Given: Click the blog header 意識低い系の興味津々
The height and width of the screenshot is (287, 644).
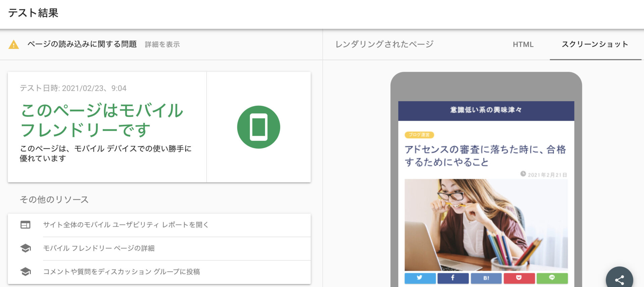Looking at the screenshot, I should 486,110.
